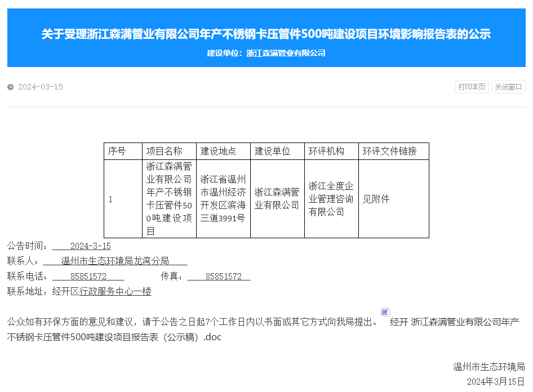Open the 经开 浙江森满管业 .doc attachment link
533x392 pixels.
coord(263,329)
